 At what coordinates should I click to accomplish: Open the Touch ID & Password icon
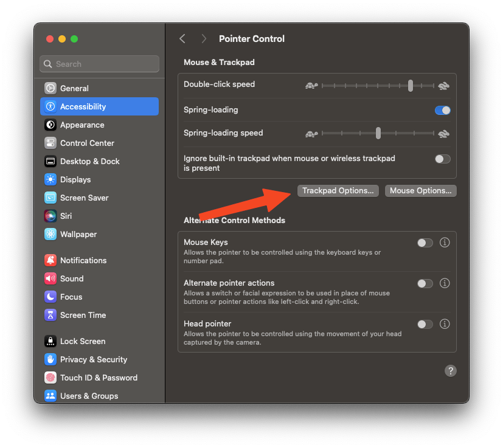(50, 377)
